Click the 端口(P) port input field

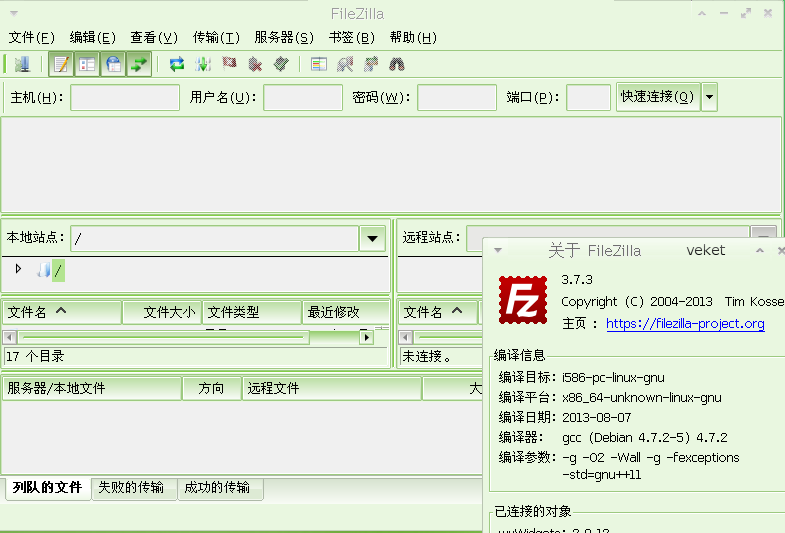[x=588, y=97]
